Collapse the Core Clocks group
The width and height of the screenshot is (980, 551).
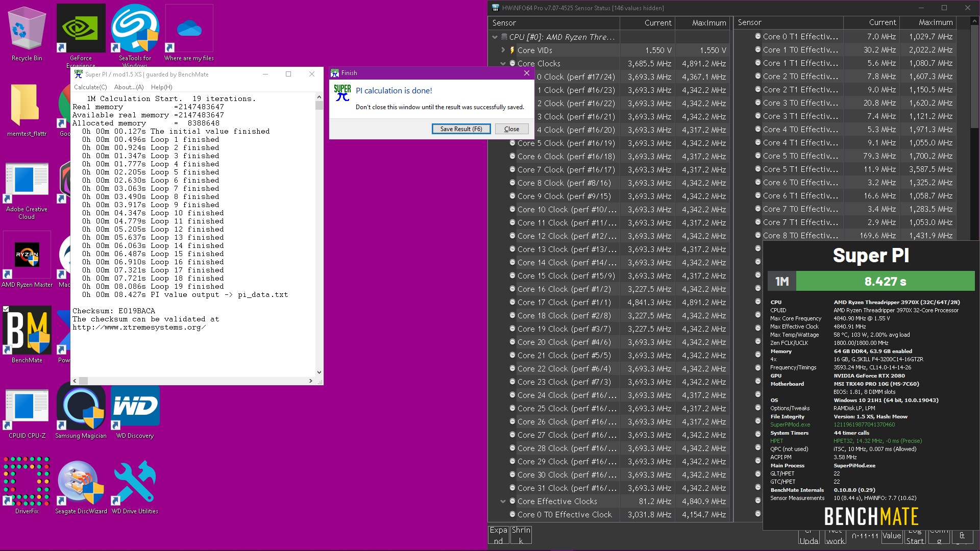(503, 63)
